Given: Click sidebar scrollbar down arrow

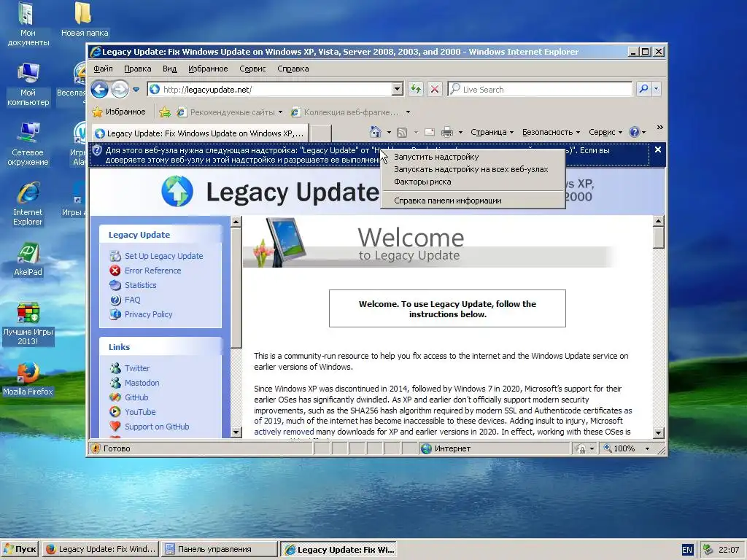Looking at the screenshot, I should pos(236,432).
